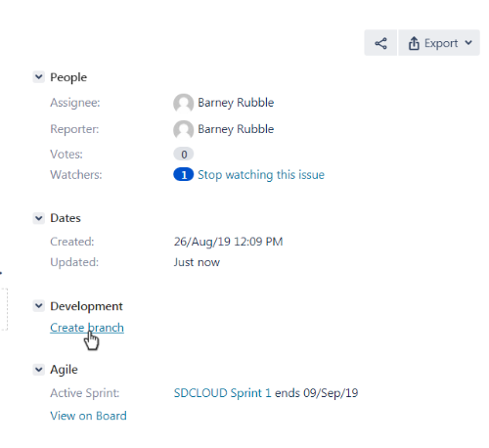Viewport: 489px width, 448px height.
Task: Collapse the Dates section chevron
Action: [x=39, y=218]
